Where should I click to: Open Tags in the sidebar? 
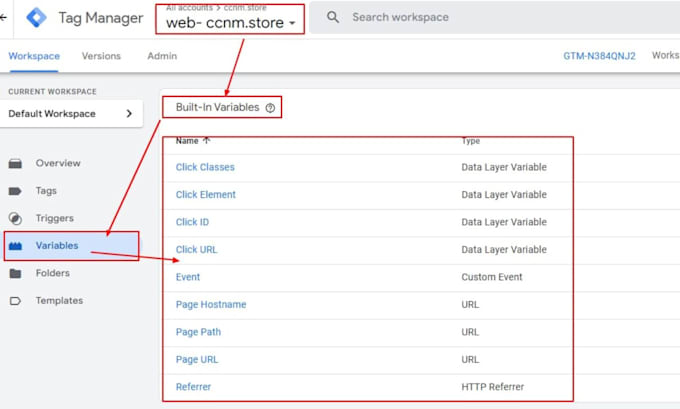(x=46, y=191)
